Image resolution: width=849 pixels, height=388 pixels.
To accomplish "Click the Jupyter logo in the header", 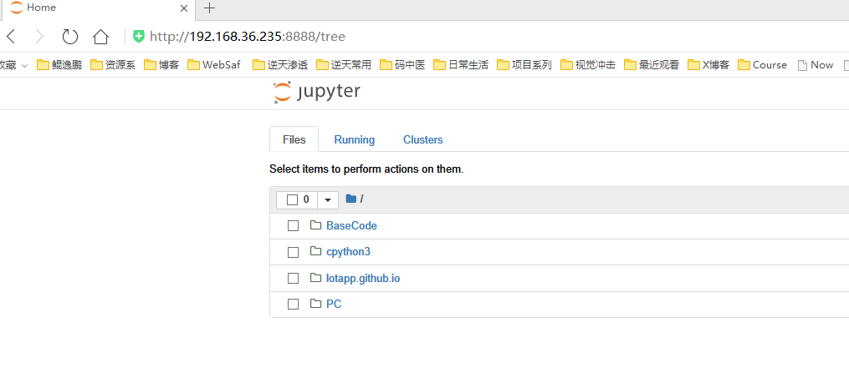I will point(317,93).
